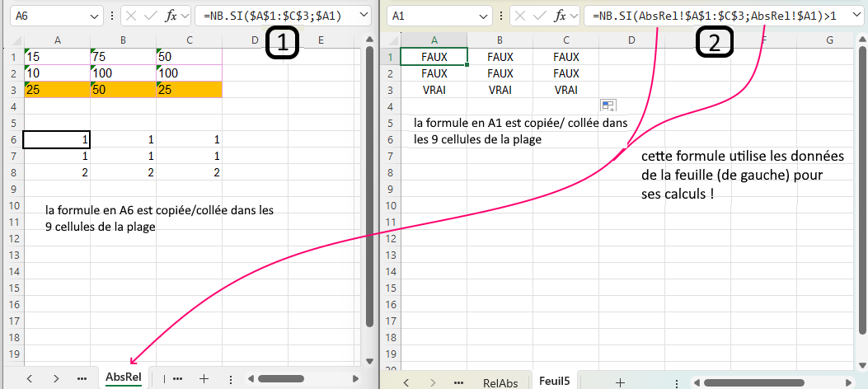Select orange highlighted cell A3 containing 25

coord(56,89)
